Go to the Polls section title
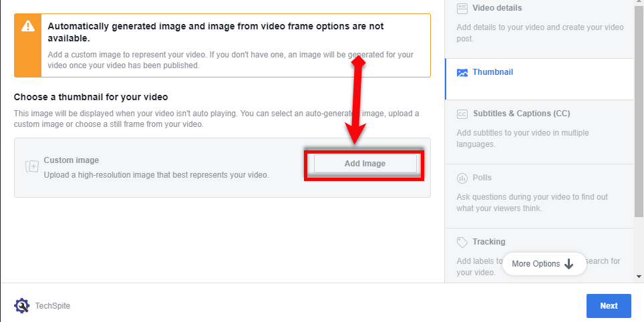The height and width of the screenshot is (322, 644). [482, 178]
